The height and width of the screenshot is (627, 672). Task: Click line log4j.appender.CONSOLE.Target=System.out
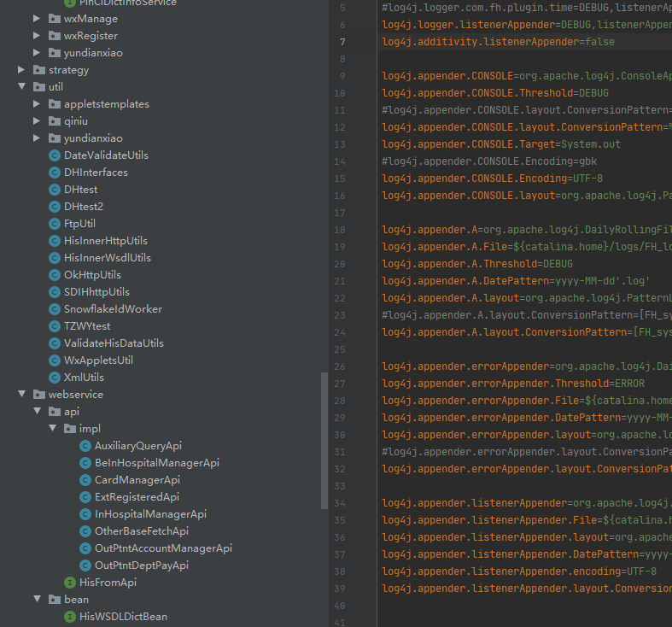[x=501, y=144]
